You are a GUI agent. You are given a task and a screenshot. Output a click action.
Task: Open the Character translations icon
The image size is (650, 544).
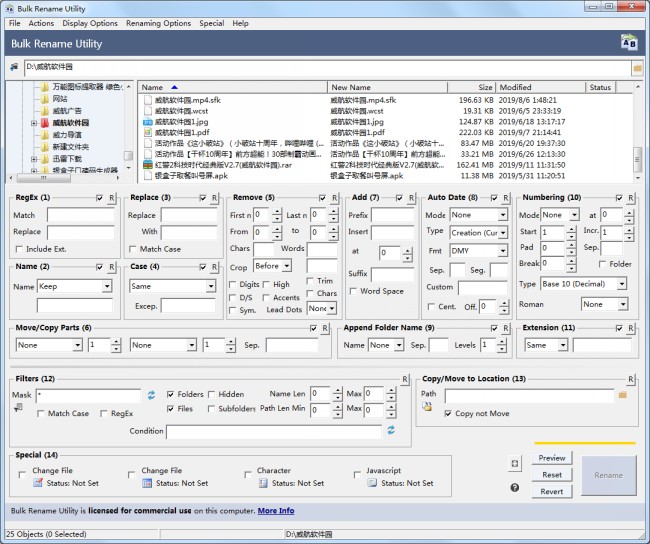pyautogui.click(x=263, y=483)
